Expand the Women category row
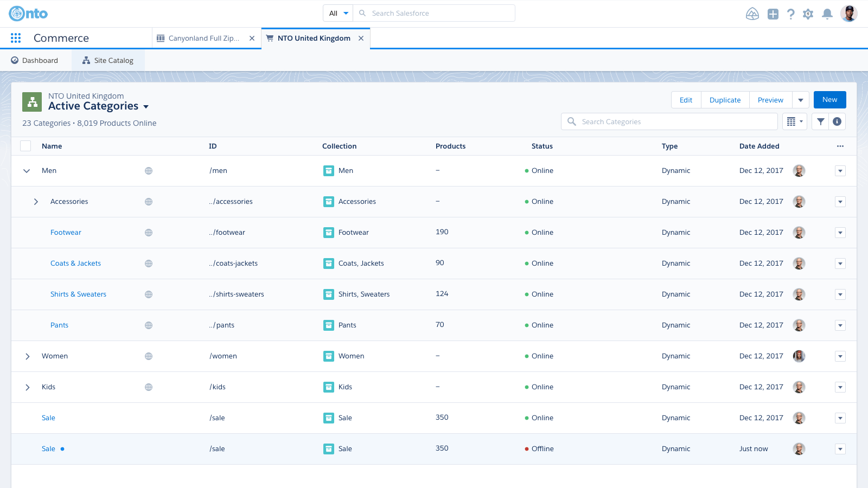868x488 pixels. coord(27,356)
